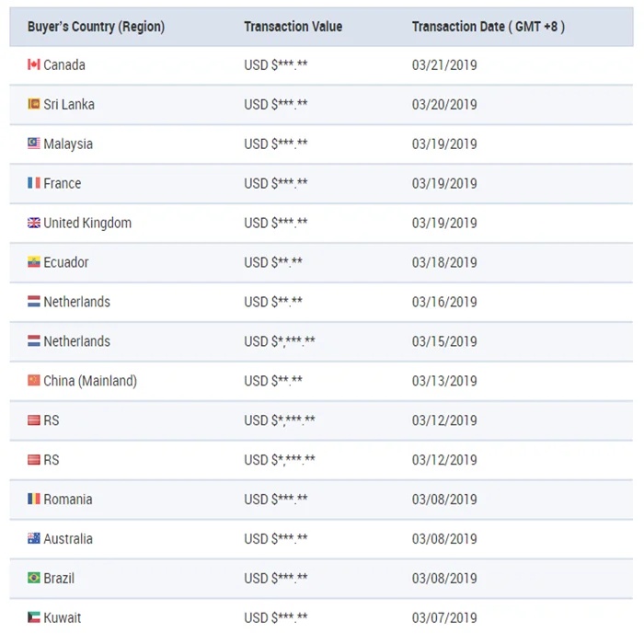The image size is (644, 644).
Task: Click the China flag icon
Action: click(x=34, y=381)
